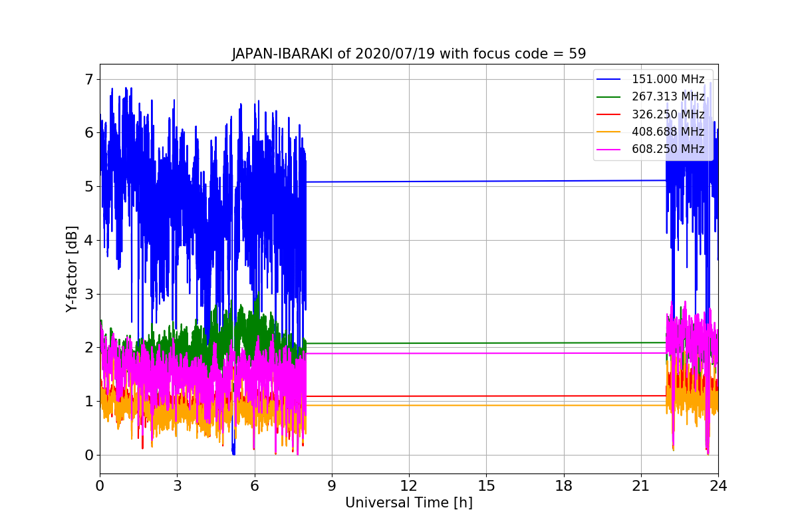
Task: Select the 326.250 MHz legend label
Action: pyautogui.click(x=668, y=114)
